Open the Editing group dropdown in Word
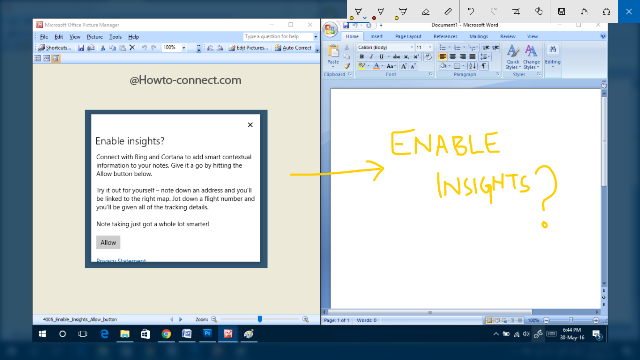The height and width of the screenshot is (360, 640). (553, 56)
